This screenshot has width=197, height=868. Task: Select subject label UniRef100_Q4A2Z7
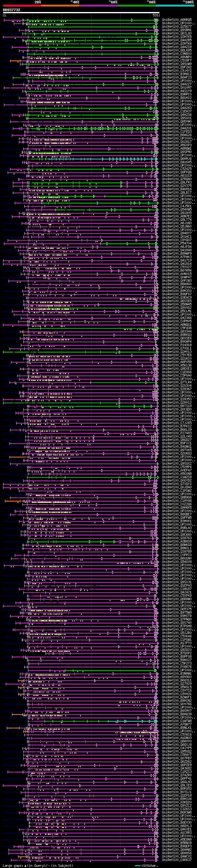[177, 84]
